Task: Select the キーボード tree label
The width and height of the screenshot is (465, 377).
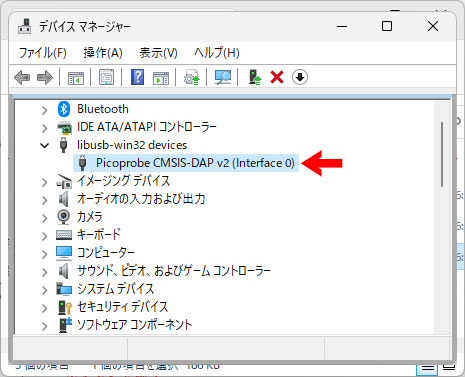Action: pos(99,235)
